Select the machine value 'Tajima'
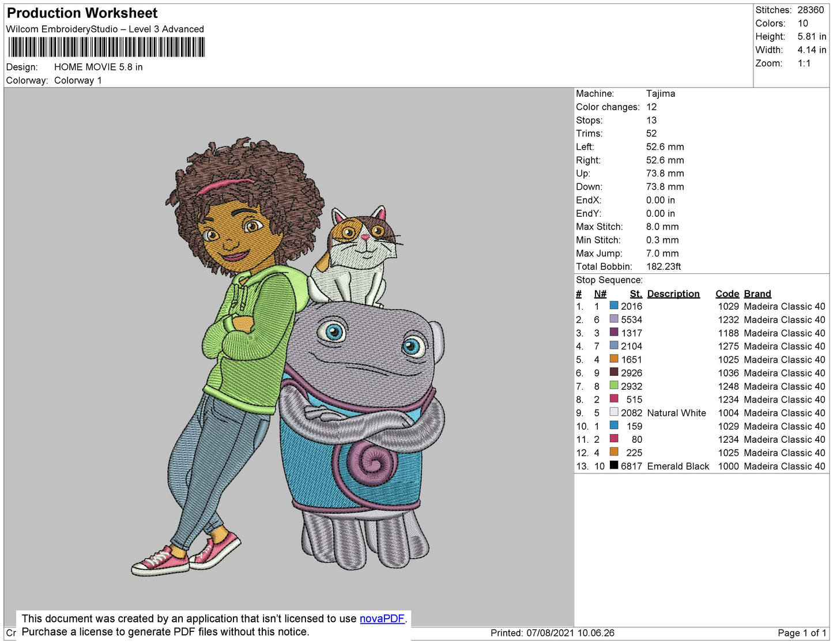This screenshot has width=833, height=644. 661,93
